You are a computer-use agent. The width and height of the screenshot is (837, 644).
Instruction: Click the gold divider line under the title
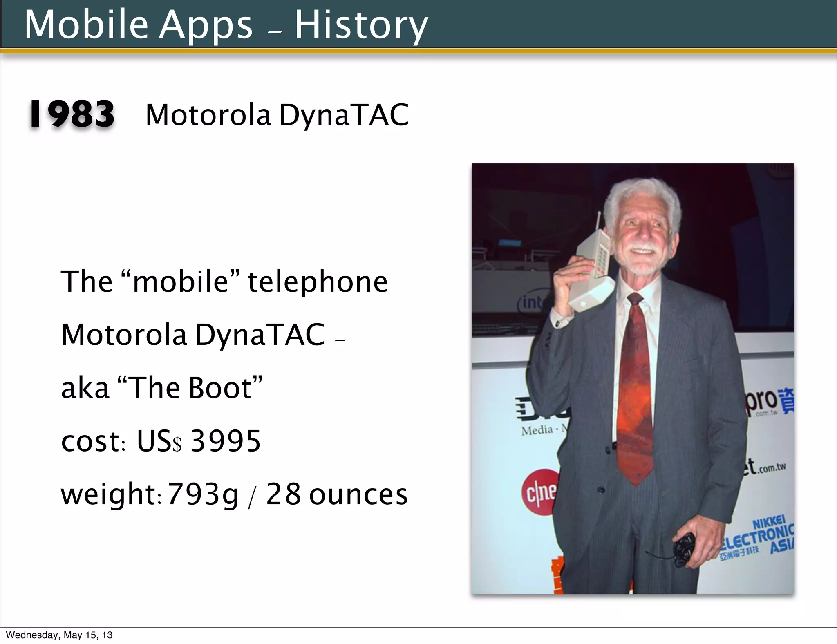click(x=418, y=51)
